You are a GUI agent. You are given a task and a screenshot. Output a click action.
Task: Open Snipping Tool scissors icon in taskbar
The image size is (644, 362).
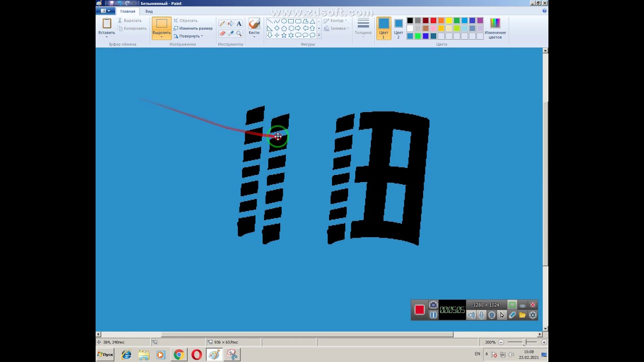point(231,355)
